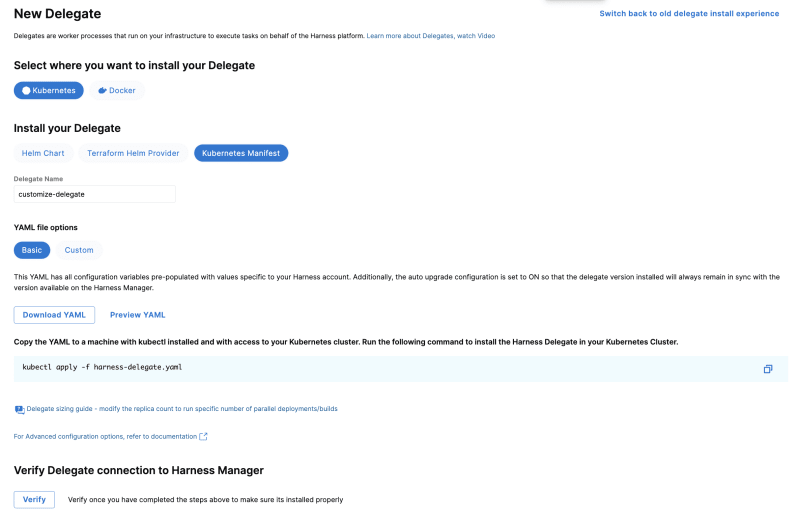Open the Delegate sizing guide link
Screen dimensions: 800x519
(x=182, y=409)
